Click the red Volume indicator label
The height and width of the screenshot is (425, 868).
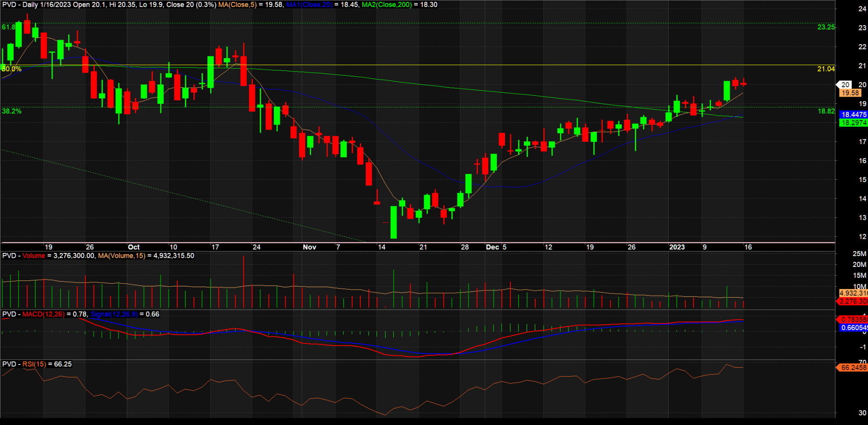[34, 256]
